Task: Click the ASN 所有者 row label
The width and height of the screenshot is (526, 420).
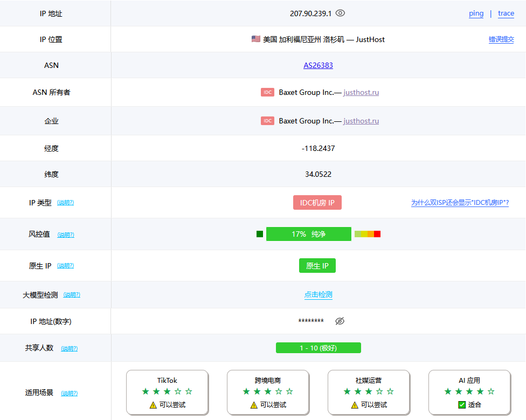Action: click(x=51, y=92)
